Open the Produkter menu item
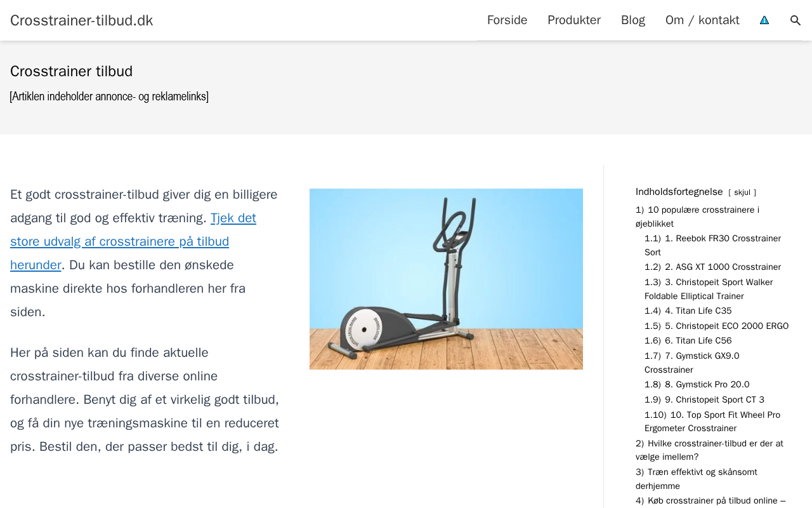The width and height of the screenshot is (812, 508). click(574, 20)
